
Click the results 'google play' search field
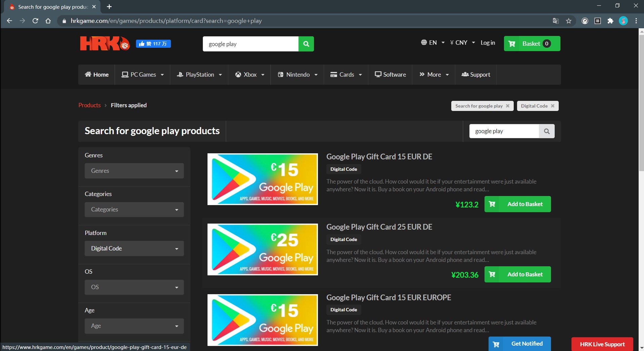504,131
